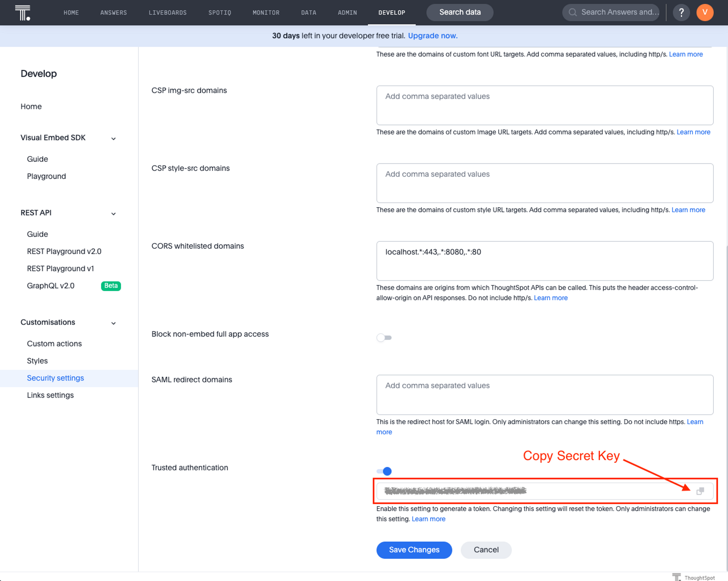The height and width of the screenshot is (581, 728).
Task: Click Save Changes button
Action: tap(414, 550)
